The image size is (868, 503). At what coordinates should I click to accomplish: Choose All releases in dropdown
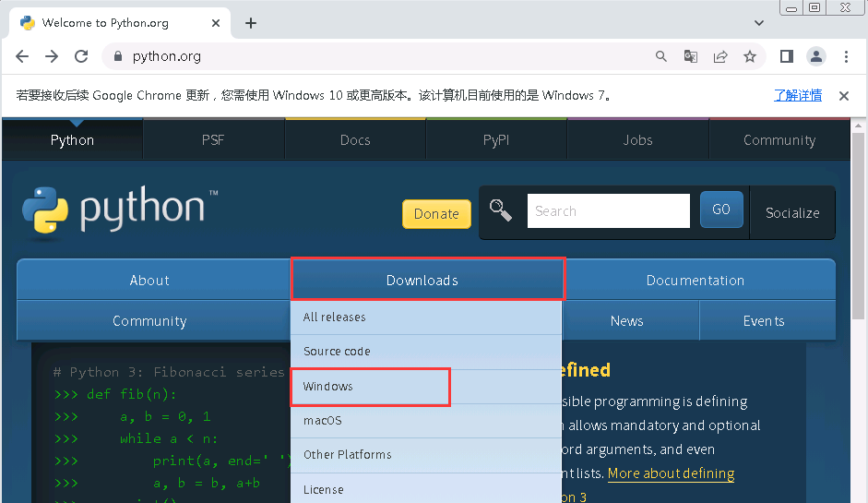(334, 317)
